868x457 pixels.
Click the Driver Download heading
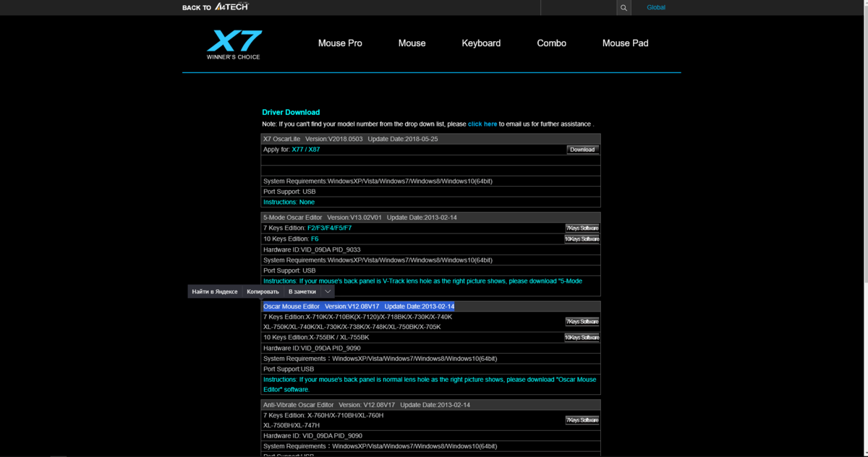291,112
